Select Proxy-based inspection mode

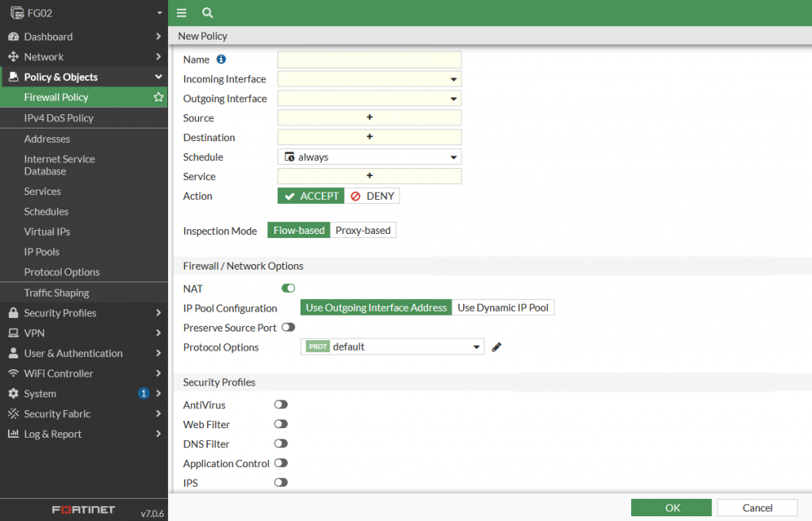tap(363, 231)
